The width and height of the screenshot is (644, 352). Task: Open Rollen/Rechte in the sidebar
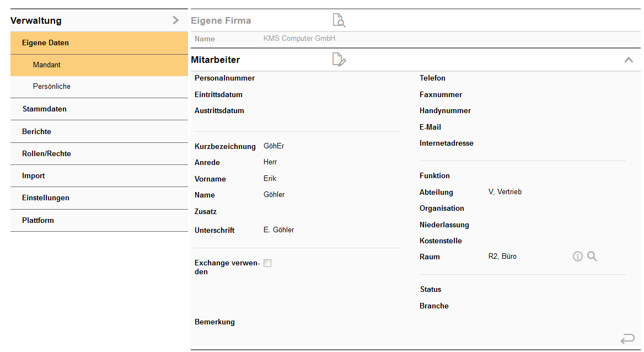click(x=46, y=154)
